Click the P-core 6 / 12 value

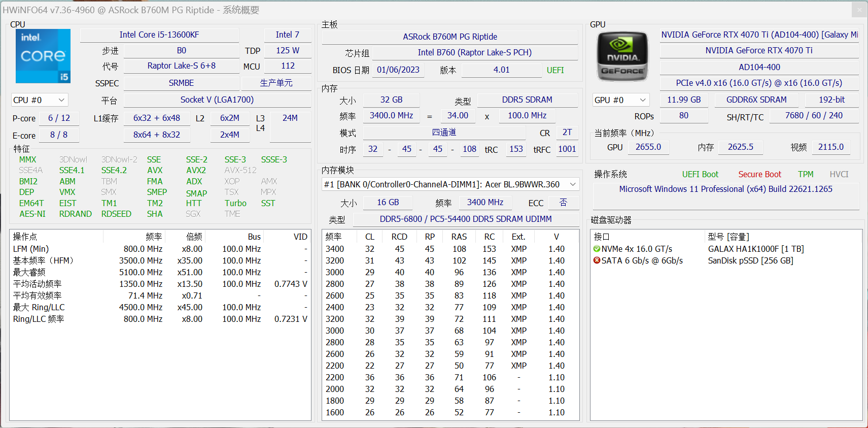(59, 118)
